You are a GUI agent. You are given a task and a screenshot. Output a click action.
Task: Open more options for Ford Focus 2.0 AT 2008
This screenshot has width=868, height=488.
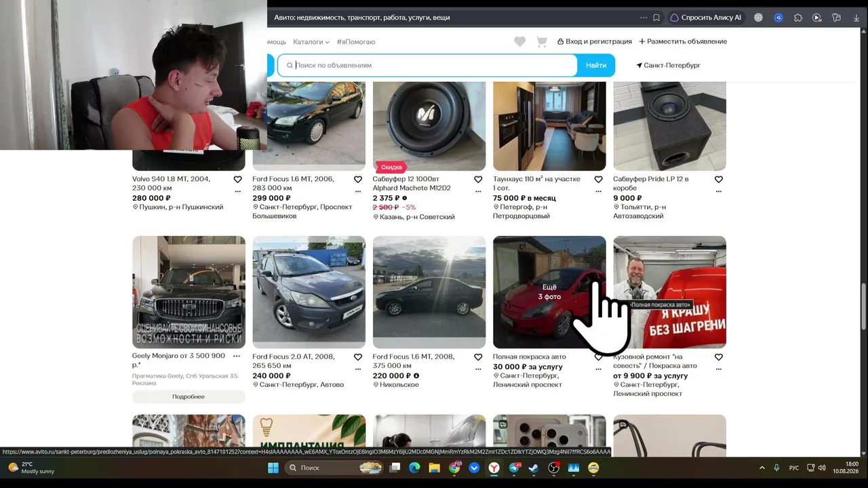[x=358, y=369]
